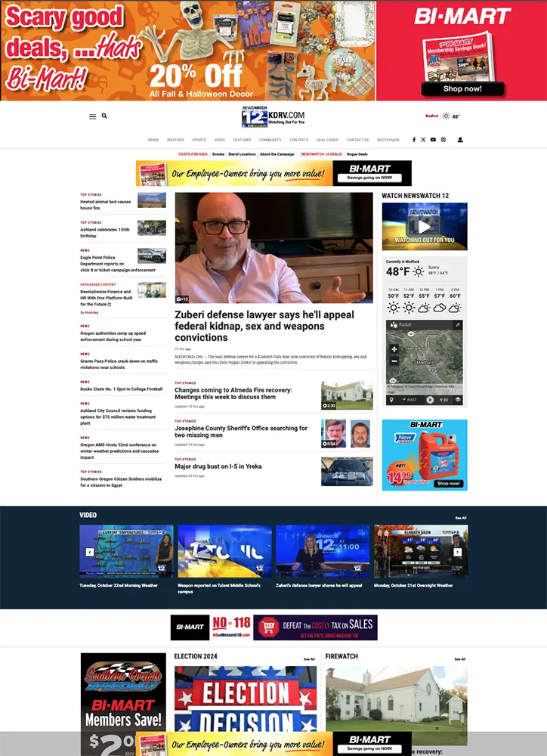Open Zuberi defense lawyer headline
Screen dimensions: 547x756
264,327
